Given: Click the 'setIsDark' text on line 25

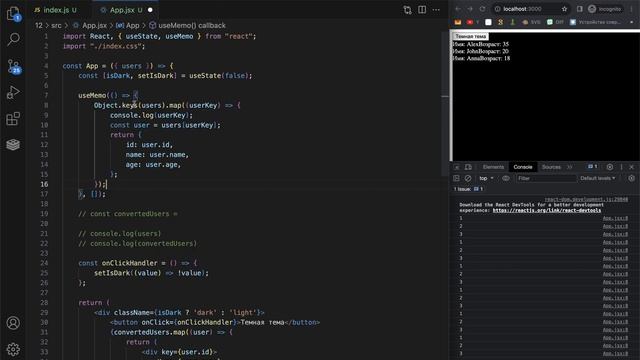Looking at the screenshot, I should (x=112, y=273).
